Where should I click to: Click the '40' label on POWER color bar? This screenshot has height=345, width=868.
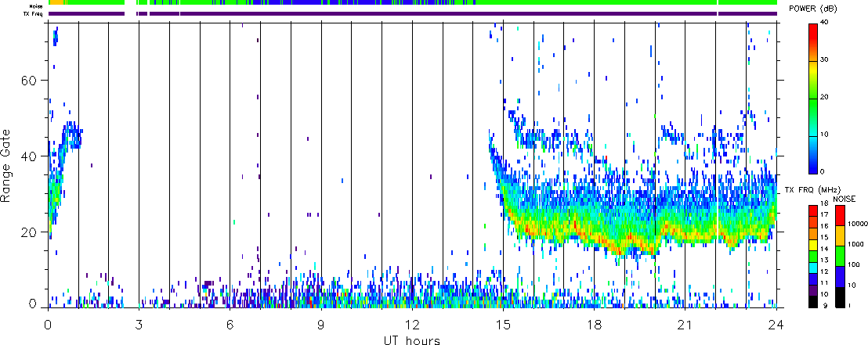click(x=825, y=22)
